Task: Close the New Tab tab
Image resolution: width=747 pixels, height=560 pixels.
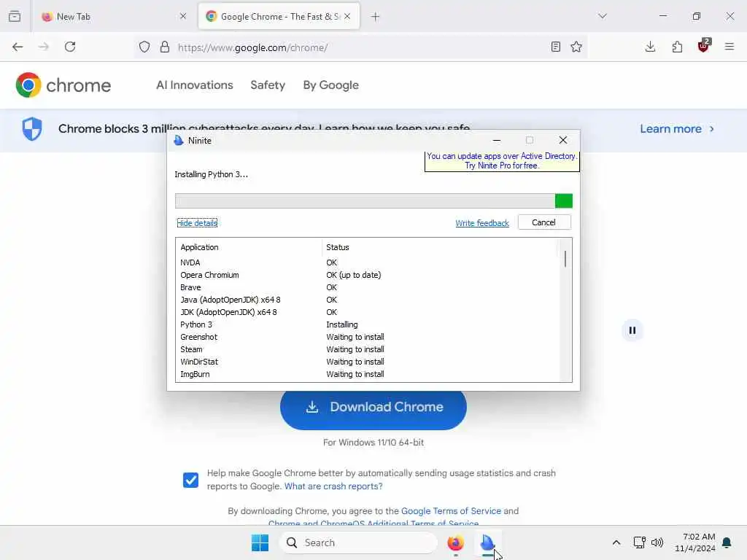Action: click(183, 16)
